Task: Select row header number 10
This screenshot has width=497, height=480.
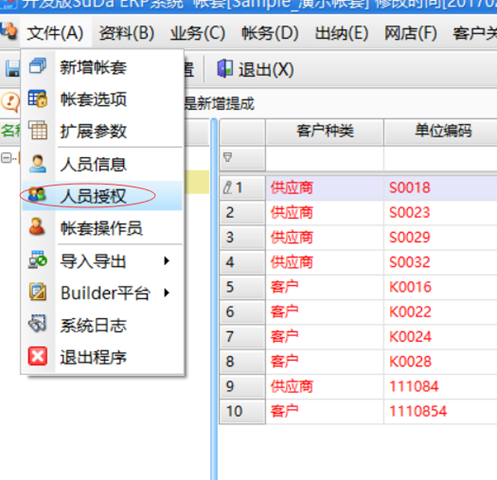Action: coord(242,411)
